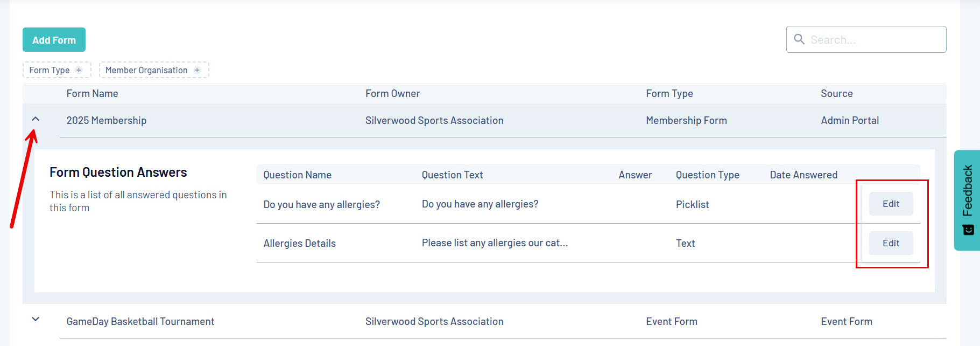Collapse the 2025 Membership row
Screen dimensions: 980x346
[36, 119]
